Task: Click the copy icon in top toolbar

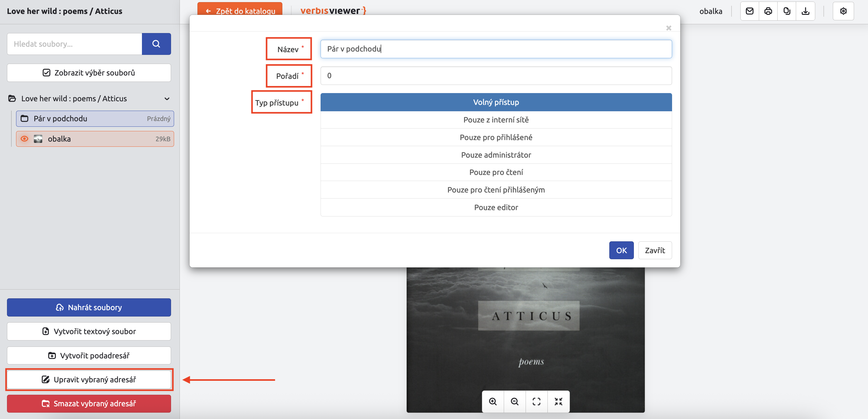Action: pyautogui.click(x=787, y=11)
